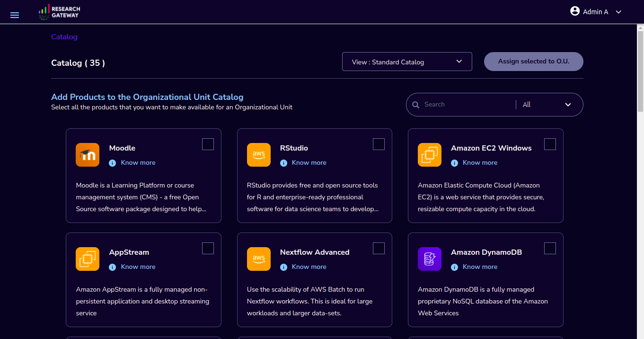Click info icon on Amazon DynamoDB card
Screen dimensions: 644x339
click(454, 267)
